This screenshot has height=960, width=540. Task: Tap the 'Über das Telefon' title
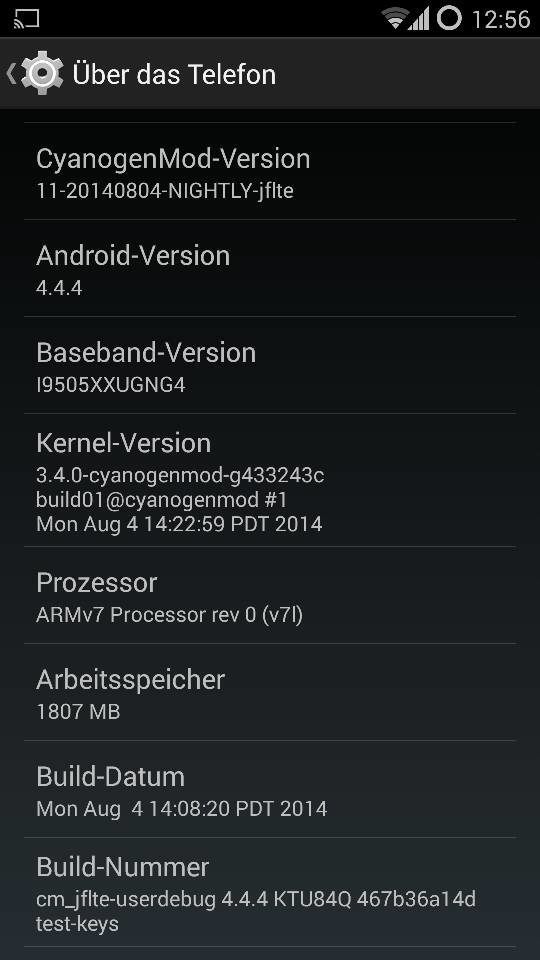[174, 75]
